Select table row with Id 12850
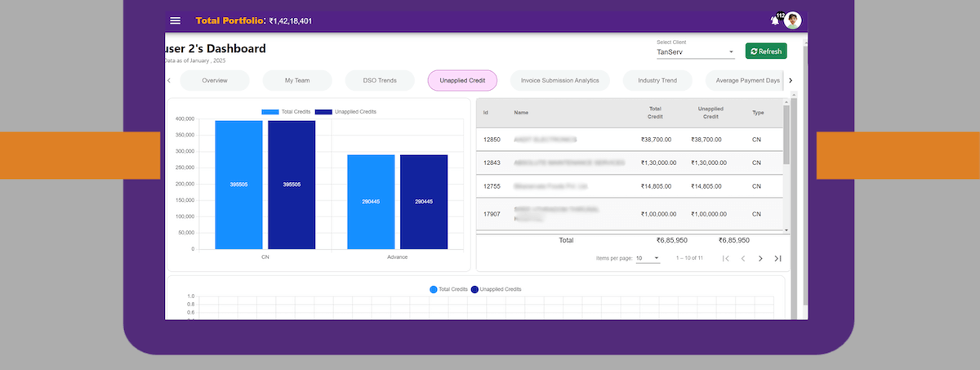 tap(630, 140)
